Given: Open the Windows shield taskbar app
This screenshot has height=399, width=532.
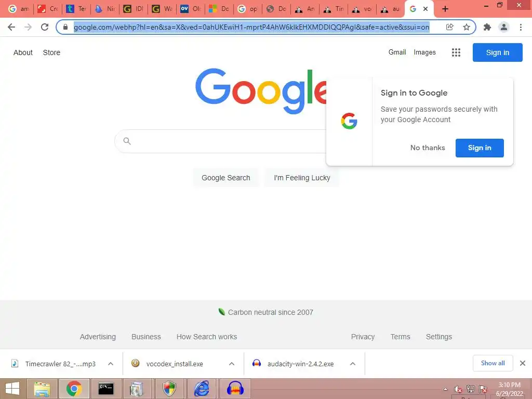Looking at the screenshot, I should click(x=169, y=389).
